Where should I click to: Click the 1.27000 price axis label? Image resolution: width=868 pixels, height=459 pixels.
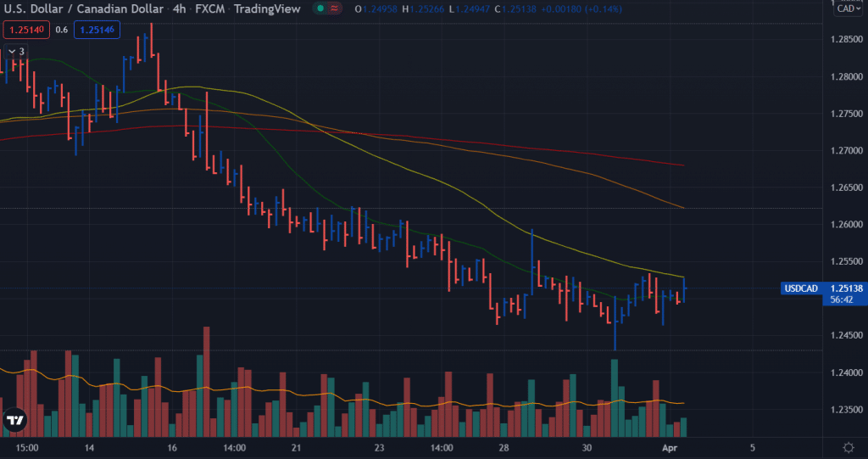point(847,150)
